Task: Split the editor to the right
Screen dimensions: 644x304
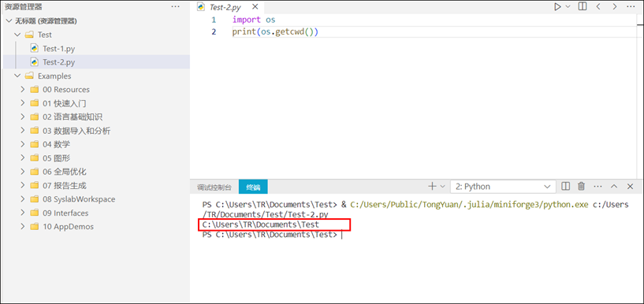Action: tap(583, 6)
